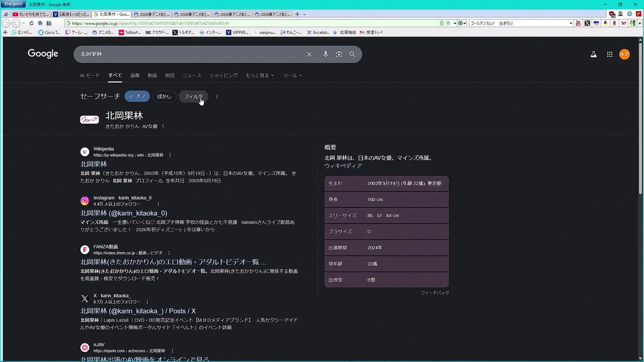Click the Rakuten search engine icon

click(614, 23)
